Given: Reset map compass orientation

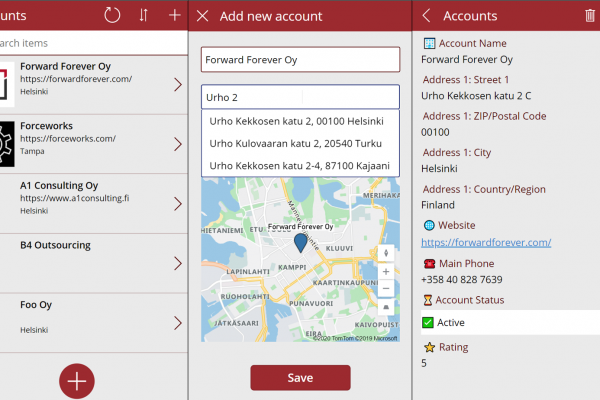Looking at the screenshot, I should tap(386, 253).
